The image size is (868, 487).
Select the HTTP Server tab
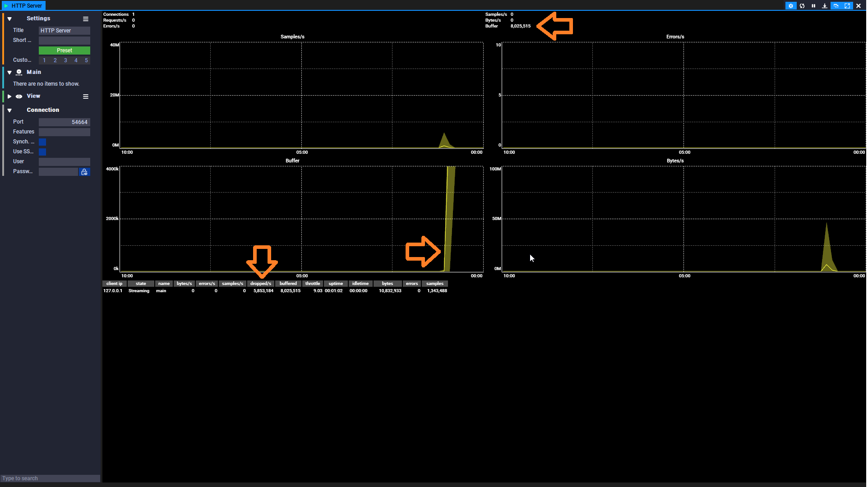point(23,6)
